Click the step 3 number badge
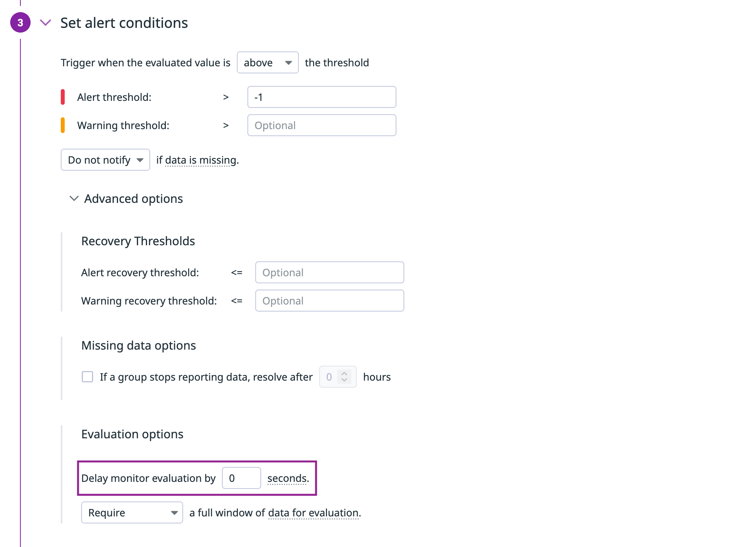 point(20,23)
